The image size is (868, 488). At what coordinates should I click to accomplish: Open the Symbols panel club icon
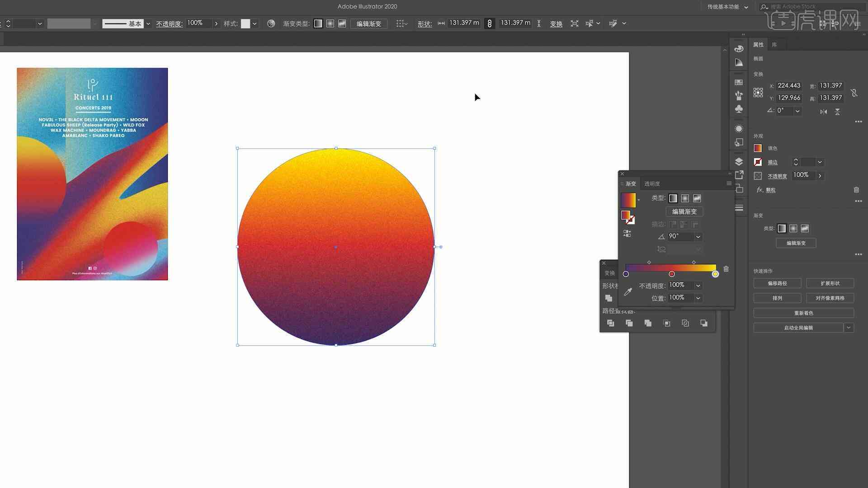coord(739,109)
